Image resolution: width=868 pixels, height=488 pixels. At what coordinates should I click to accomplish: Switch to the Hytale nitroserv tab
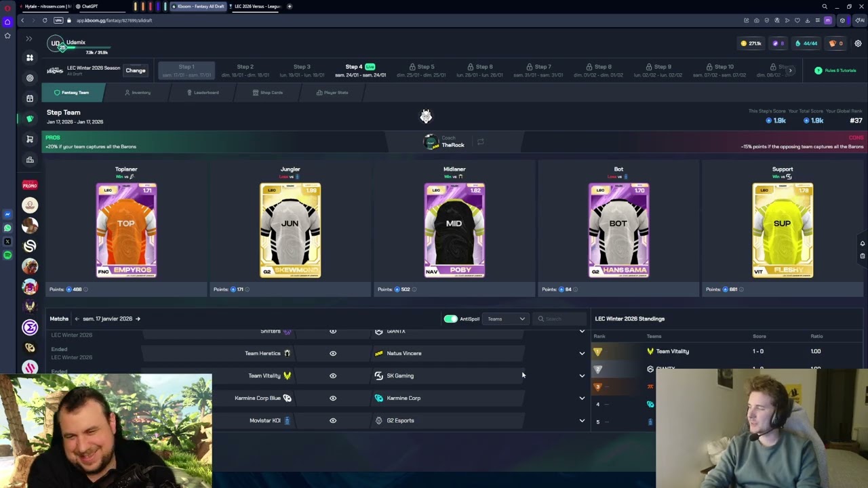pyautogui.click(x=45, y=6)
